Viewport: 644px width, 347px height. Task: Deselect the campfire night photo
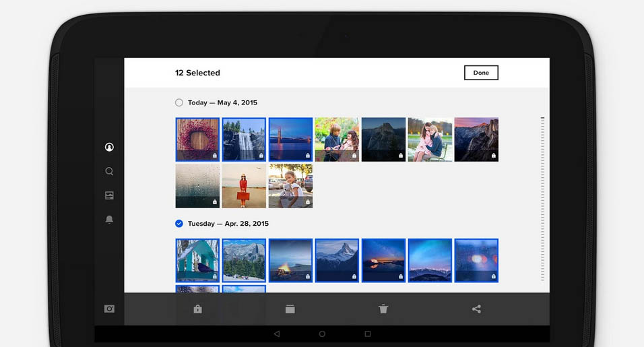coord(290,260)
